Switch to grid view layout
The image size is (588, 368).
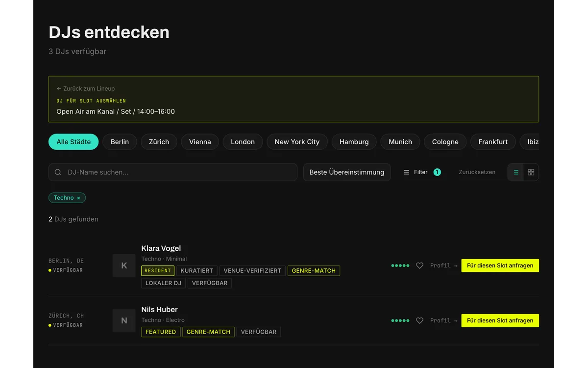[x=531, y=172]
